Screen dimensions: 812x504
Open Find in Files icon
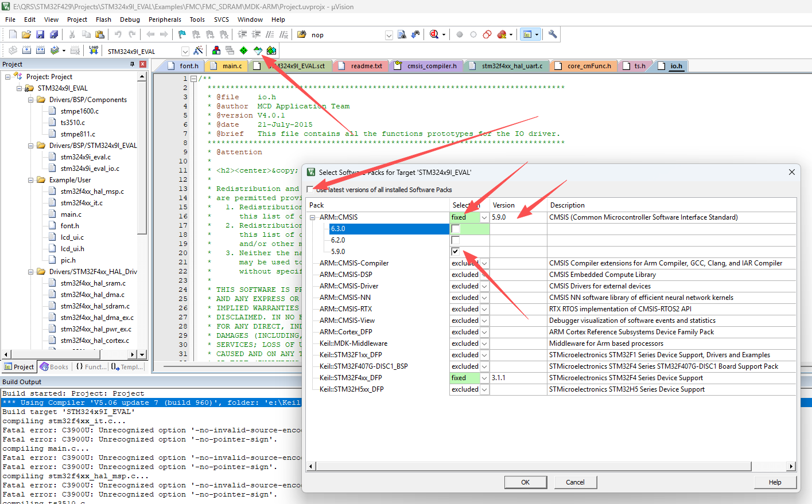302,34
